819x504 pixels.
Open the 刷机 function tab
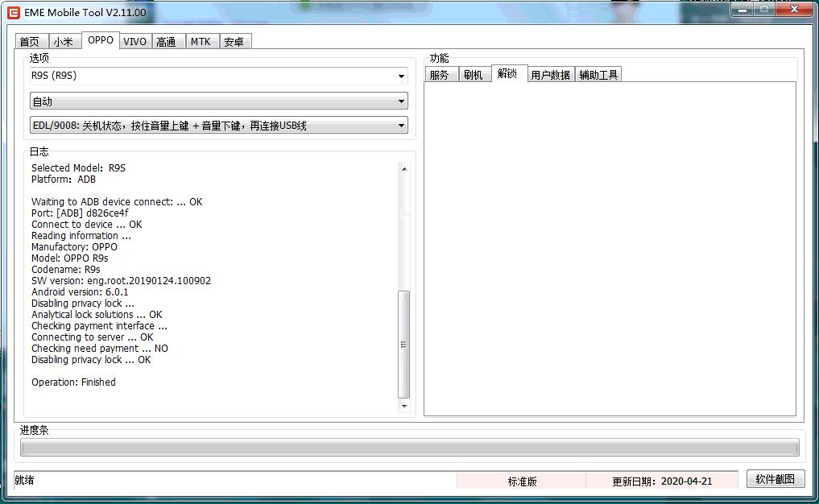tap(475, 75)
